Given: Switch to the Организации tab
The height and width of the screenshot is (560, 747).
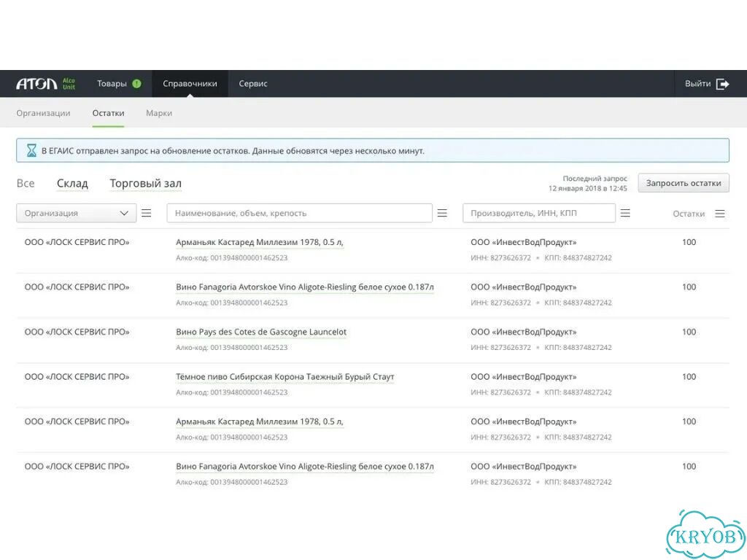Looking at the screenshot, I should point(43,113).
